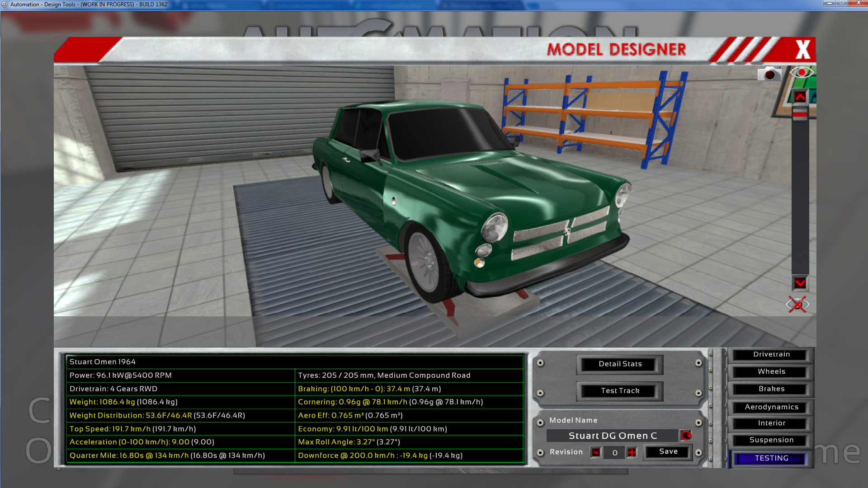This screenshot has height=488, width=868.
Task: Increase revision with plus button
Action: click(632, 452)
